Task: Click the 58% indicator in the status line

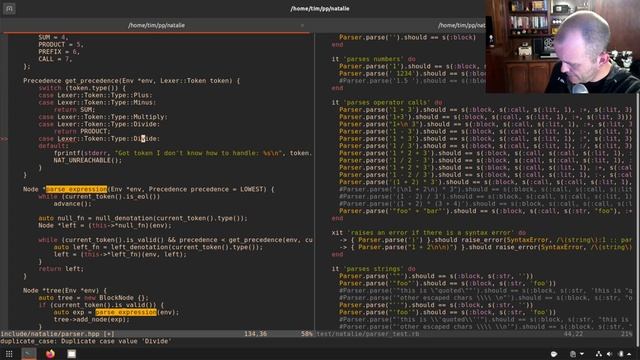Action: click(x=306, y=334)
